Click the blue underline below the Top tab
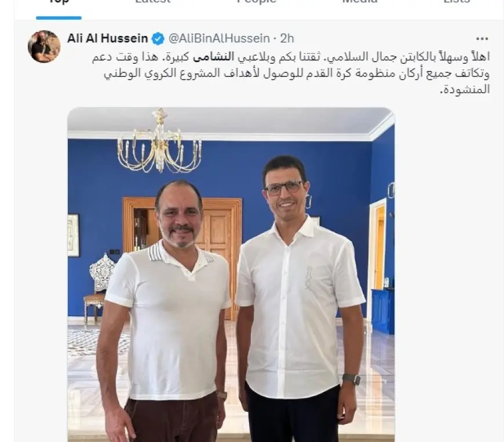Image resolution: width=504 pixels, height=442 pixels. point(59,18)
